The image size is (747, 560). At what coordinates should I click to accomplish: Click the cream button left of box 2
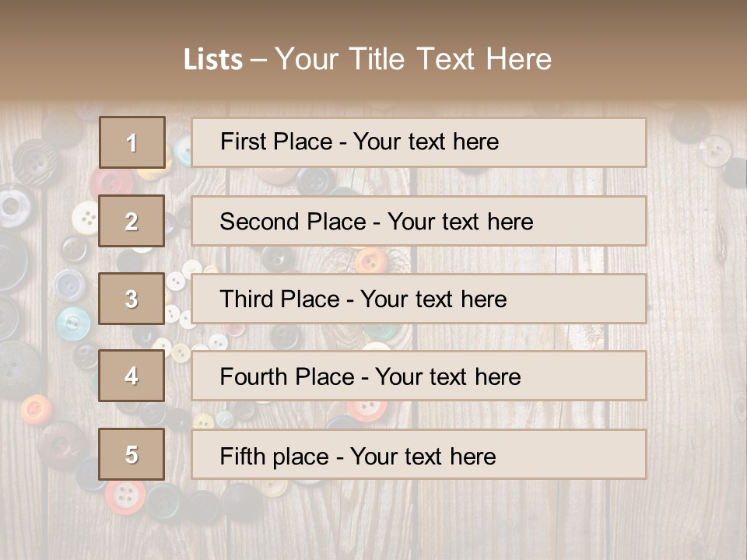point(86,217)
